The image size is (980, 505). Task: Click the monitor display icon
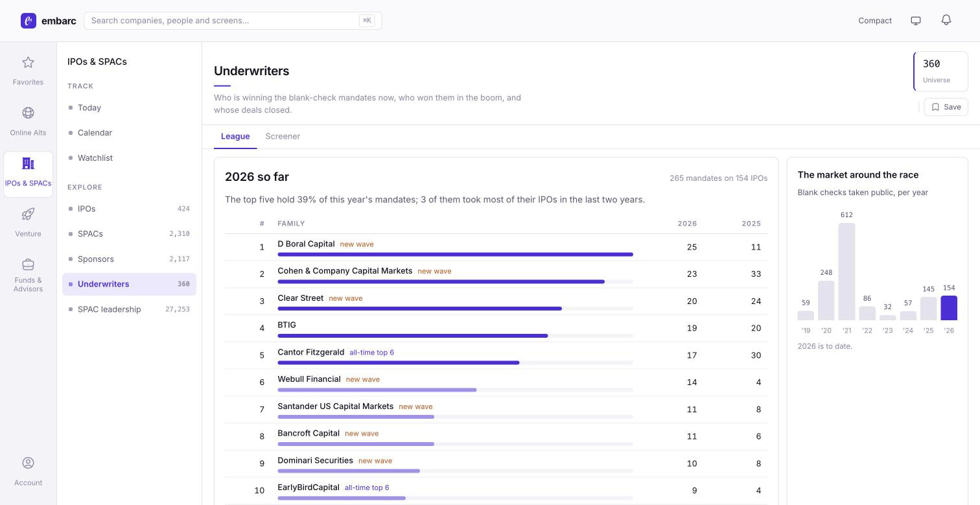click(x=916, y=21)
